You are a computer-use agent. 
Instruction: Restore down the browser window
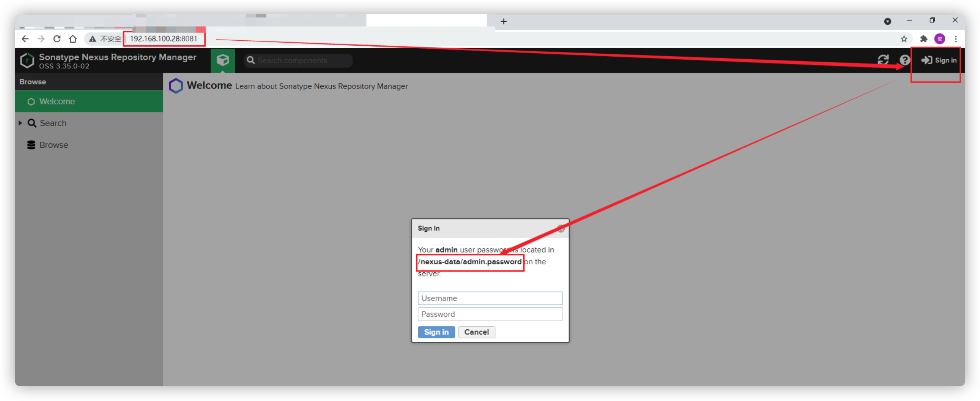(x=932, y=20)
